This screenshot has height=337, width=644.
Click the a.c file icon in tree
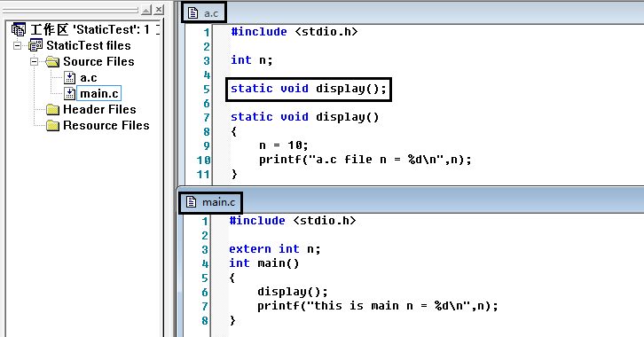tap(69, 77)
